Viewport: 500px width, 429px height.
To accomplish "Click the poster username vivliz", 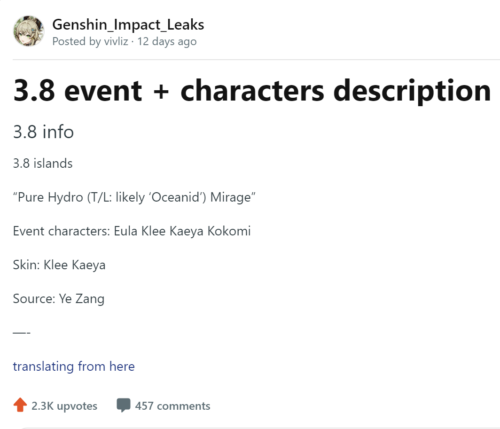I will pyautogui.click(x=116, y=41).
